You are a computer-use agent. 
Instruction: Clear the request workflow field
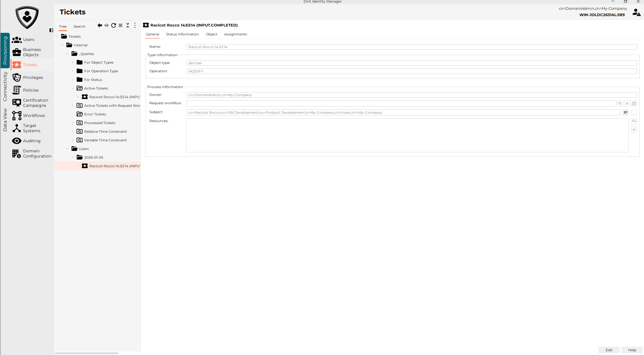[x=627, y=103]
